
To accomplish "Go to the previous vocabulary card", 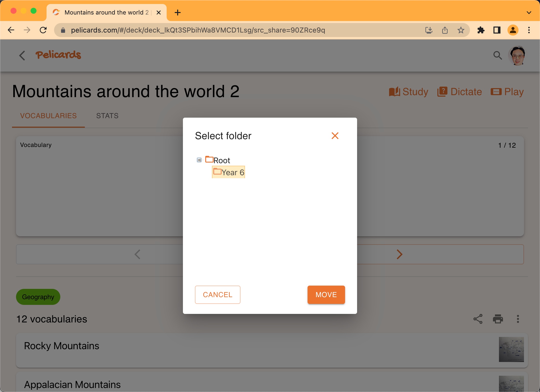I will coord(137,254).
